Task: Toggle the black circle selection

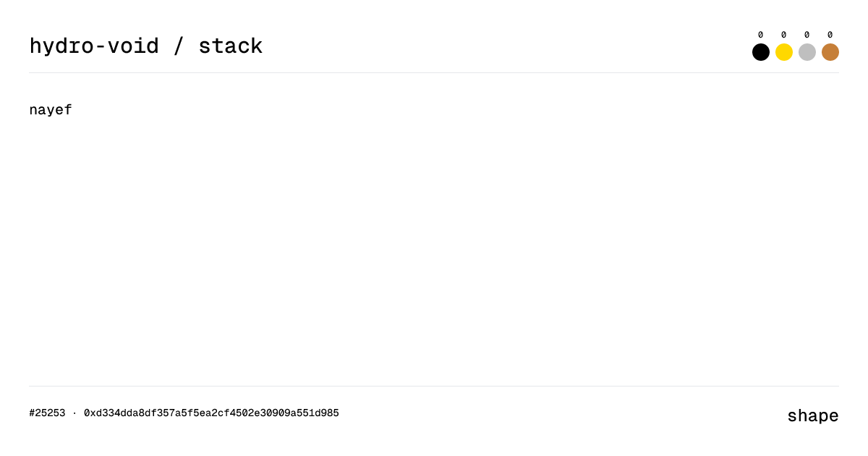Action: point(761,52)
